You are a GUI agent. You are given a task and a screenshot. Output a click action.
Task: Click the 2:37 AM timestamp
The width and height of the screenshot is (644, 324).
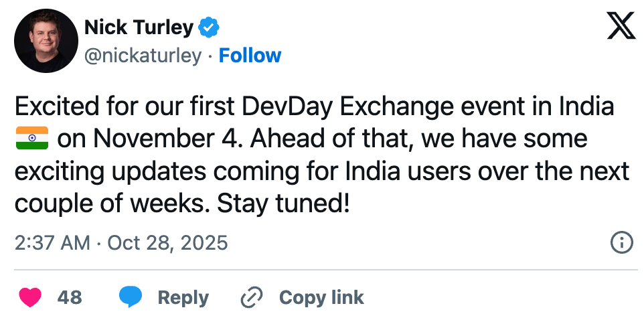point(52,242)
